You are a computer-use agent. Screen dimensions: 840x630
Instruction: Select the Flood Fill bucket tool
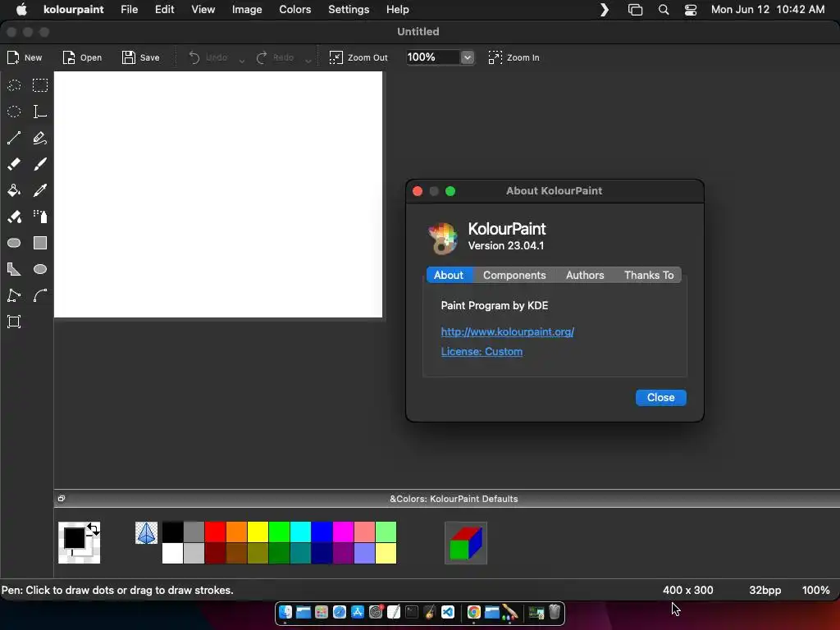(14, 190)
